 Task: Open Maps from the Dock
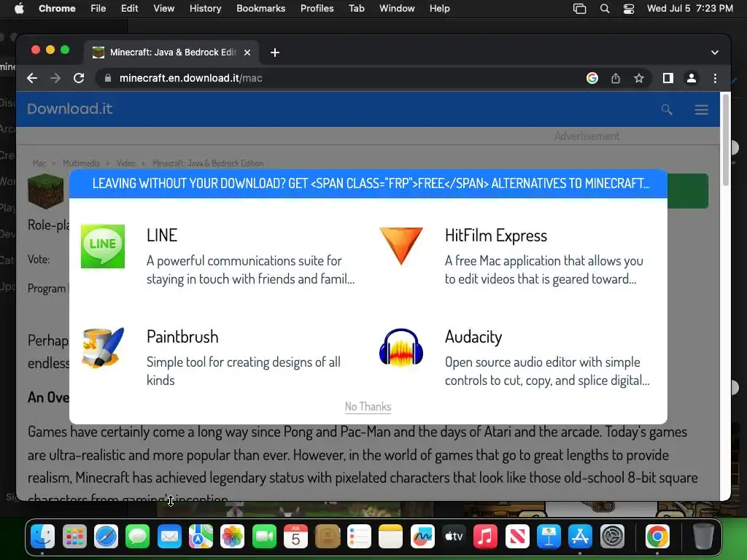click(x=201, y=537)
